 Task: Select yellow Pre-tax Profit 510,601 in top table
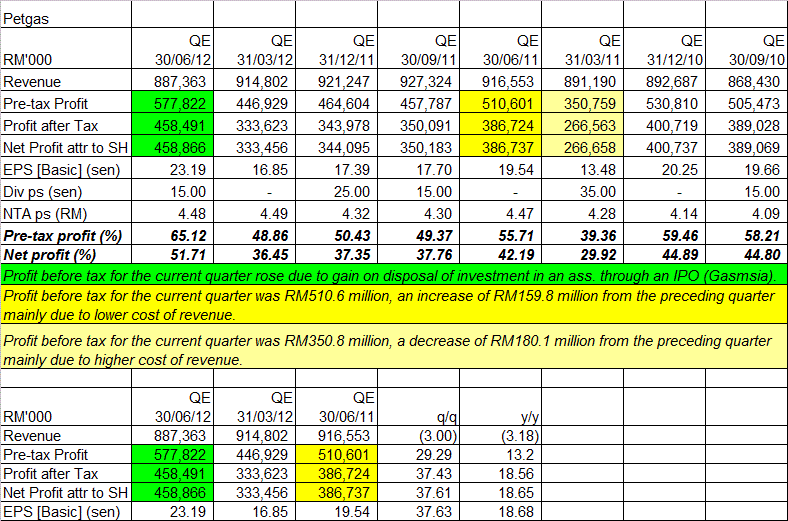click(x=501, y=103)
